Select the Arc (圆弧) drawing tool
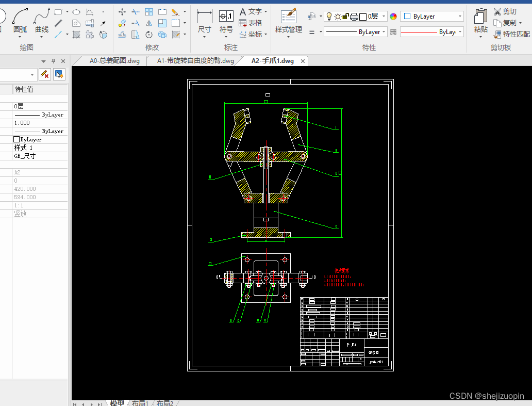 click(x=20, y=21)
